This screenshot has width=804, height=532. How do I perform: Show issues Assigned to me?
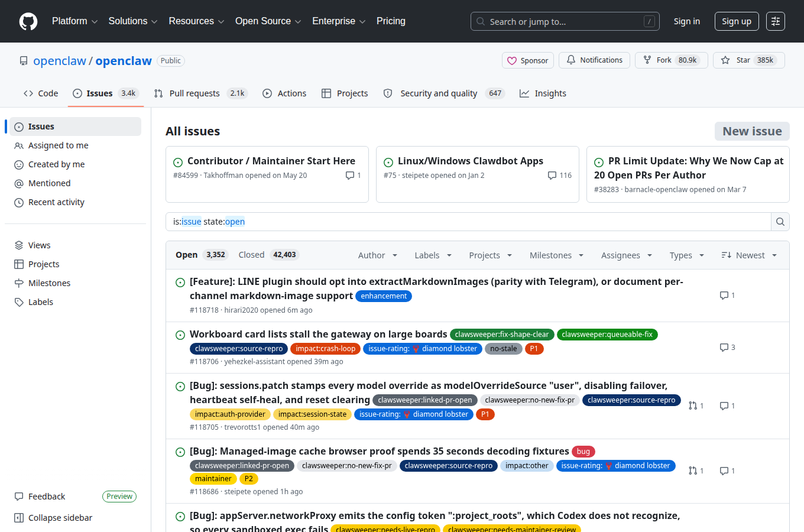click(x=75, y=145)
